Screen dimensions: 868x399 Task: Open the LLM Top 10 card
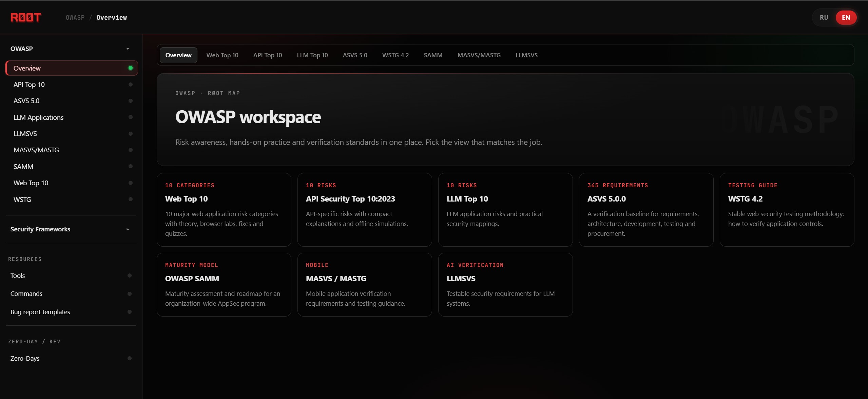[x=505, y=210]
